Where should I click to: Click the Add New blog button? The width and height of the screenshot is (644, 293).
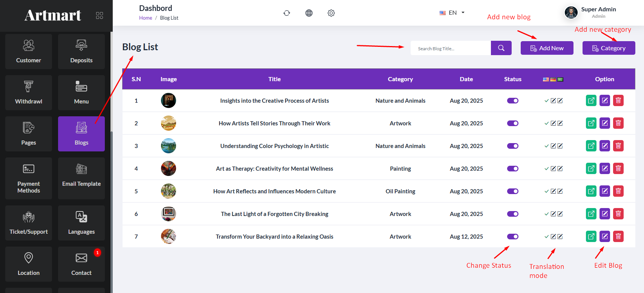click(x=547, y=48)
